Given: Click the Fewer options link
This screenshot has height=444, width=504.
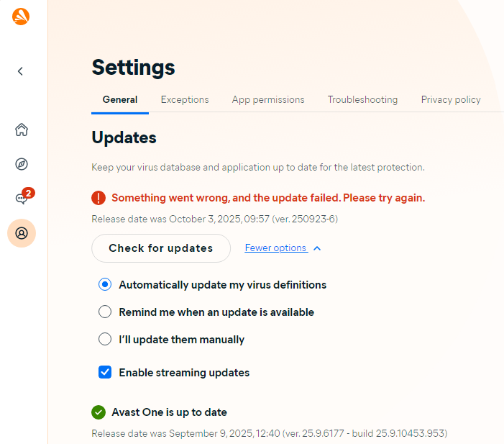Looking at the screenshot, I should (x=276, y=248).
